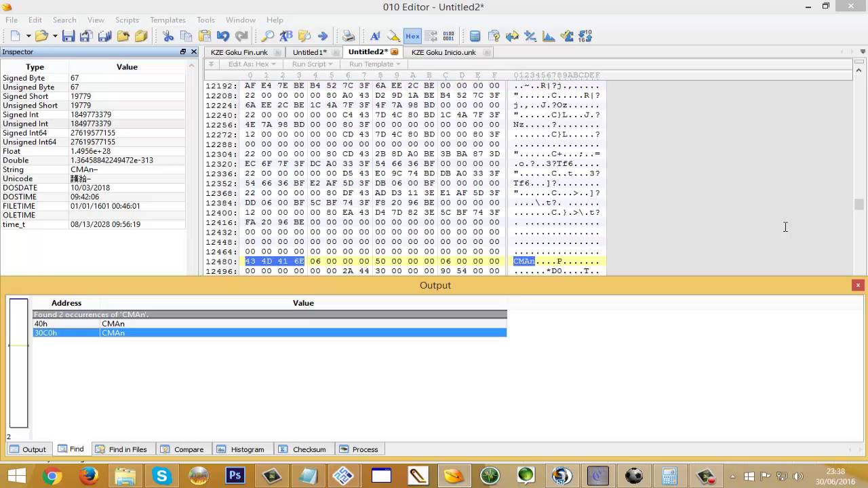Open the Templates menu
Screen dimensions: 868x488
167,20
